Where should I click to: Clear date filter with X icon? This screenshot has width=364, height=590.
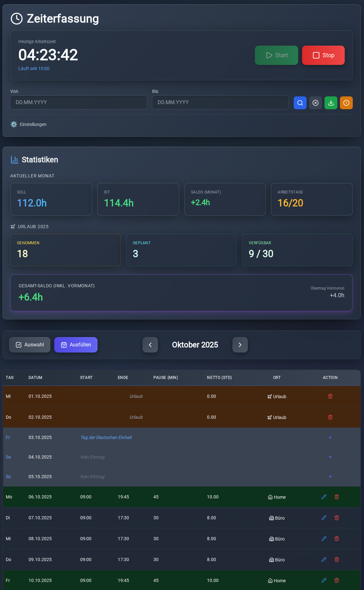click(315, 103)
